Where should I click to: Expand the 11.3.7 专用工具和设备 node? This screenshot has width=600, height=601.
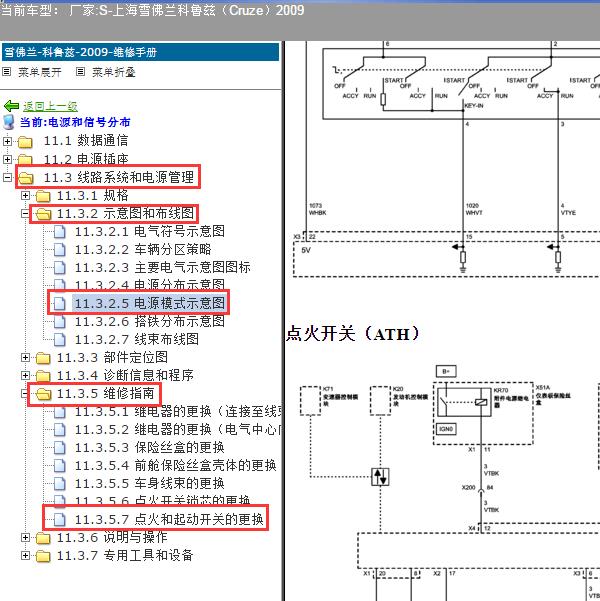pyautogui.click(x=25, y=555)
